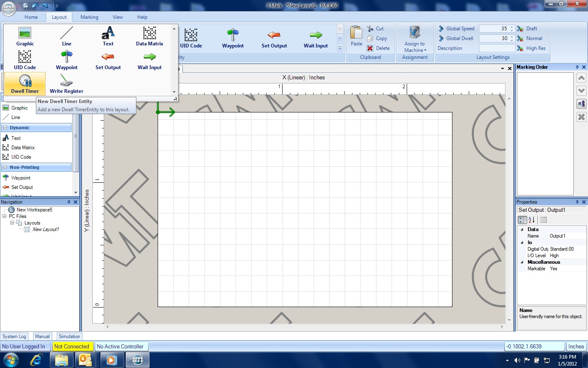Click the Delete clipboard button

379,48
